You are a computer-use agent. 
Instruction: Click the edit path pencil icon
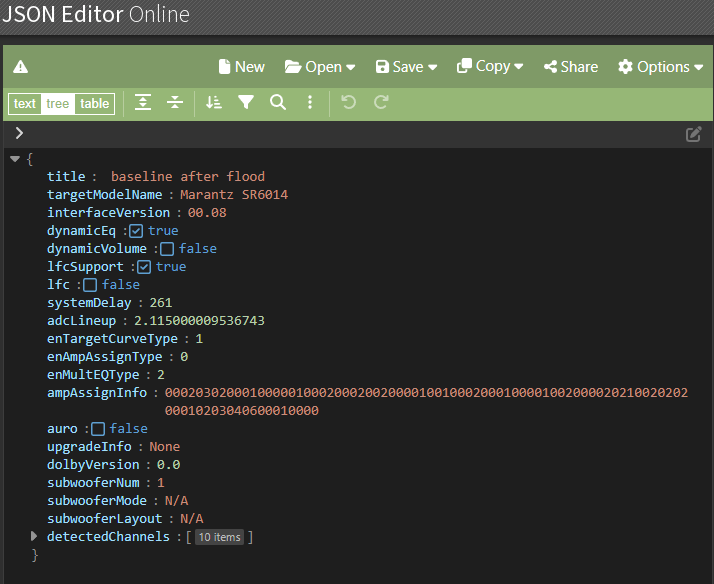694,134
